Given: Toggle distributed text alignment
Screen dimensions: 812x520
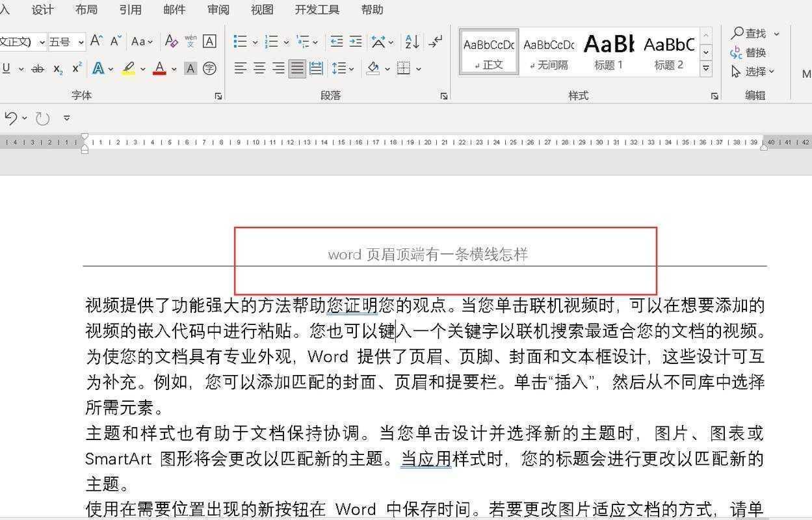Looking at the screenshot, I should coord(315,69).
